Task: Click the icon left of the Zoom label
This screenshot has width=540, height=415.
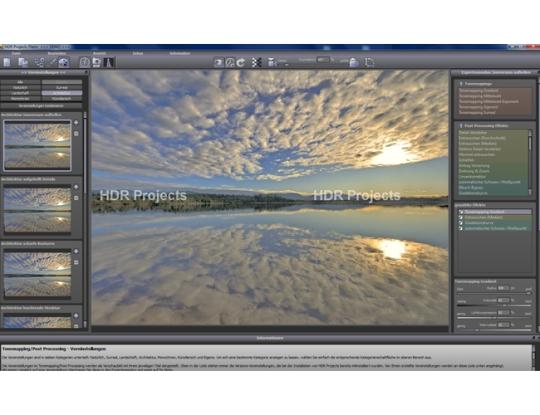Action: point(272,62)
